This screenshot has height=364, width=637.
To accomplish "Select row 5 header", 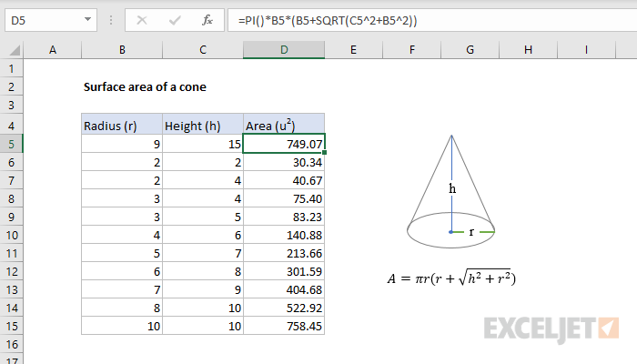I will [14, 144].
